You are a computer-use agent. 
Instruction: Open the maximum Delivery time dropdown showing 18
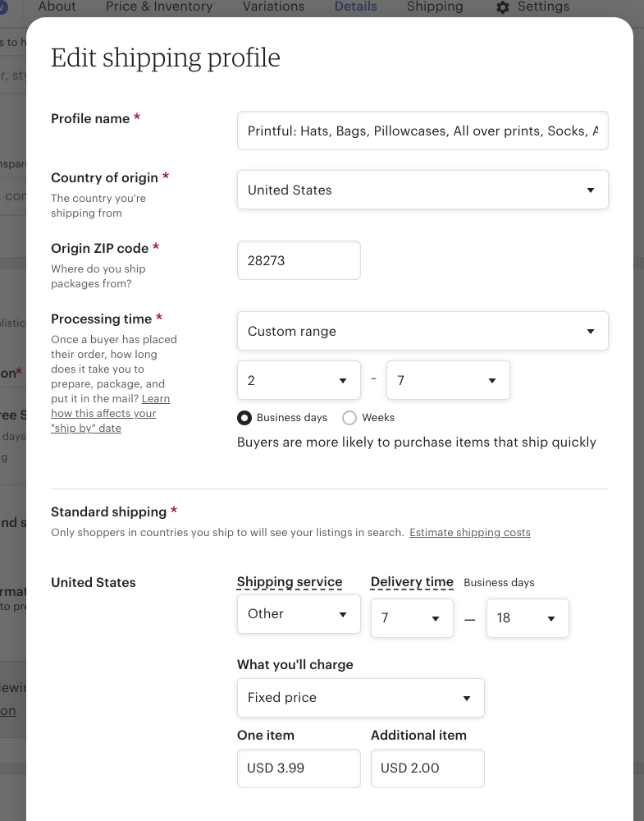(528, 618)
